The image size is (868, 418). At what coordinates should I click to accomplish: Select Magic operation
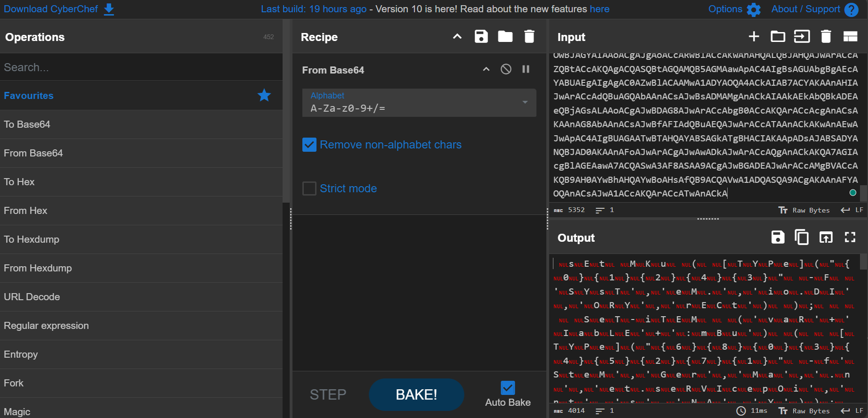[141, 408]
